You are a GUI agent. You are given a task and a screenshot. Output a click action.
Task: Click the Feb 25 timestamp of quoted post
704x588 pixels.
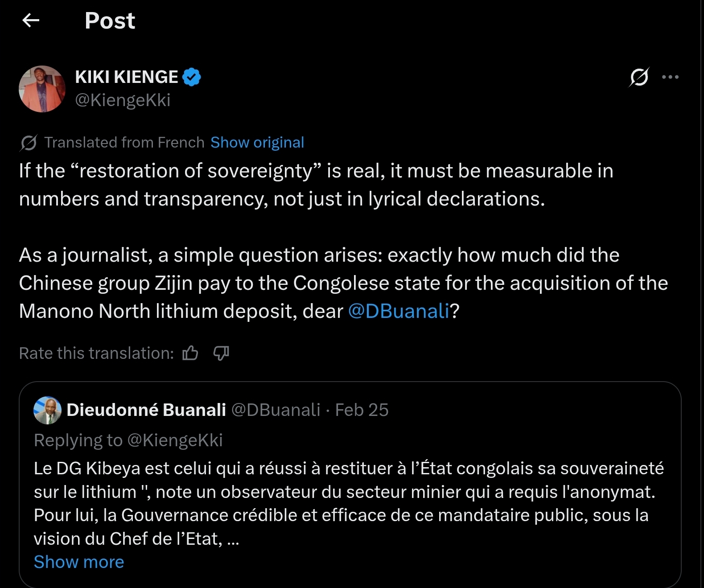coord(362,410)
